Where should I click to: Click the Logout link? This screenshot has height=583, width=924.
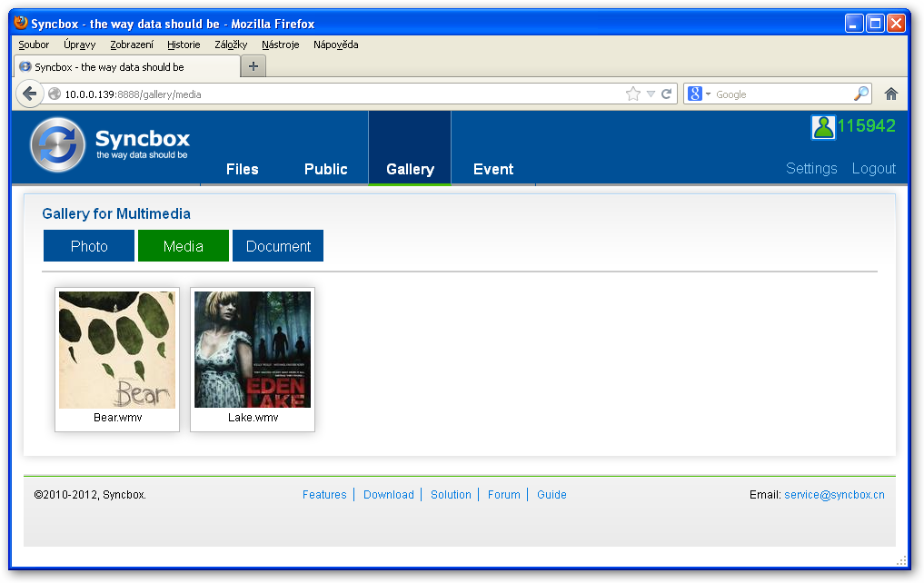874,168
